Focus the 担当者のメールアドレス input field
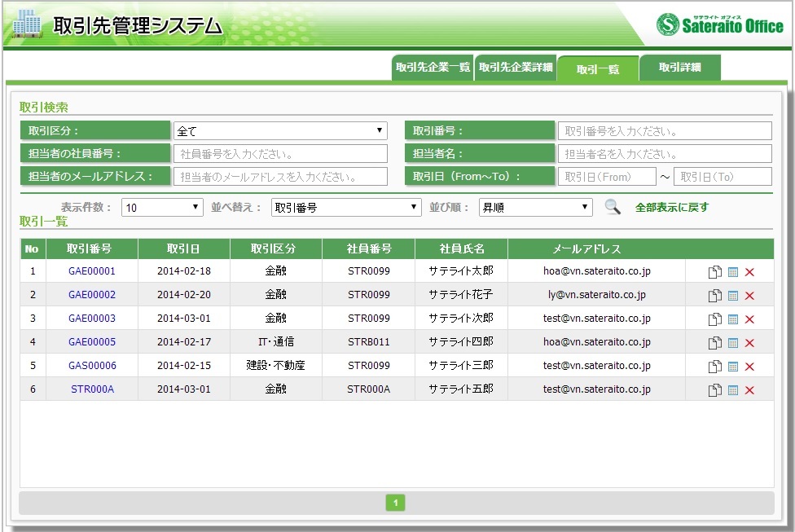 click(280, 177)
